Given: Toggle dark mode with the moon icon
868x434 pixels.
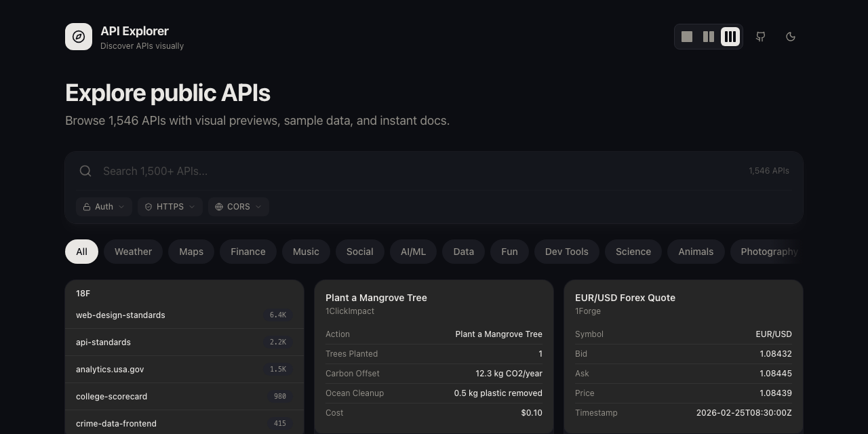Looking at the screenshot, I should click(x=791, y=37).
